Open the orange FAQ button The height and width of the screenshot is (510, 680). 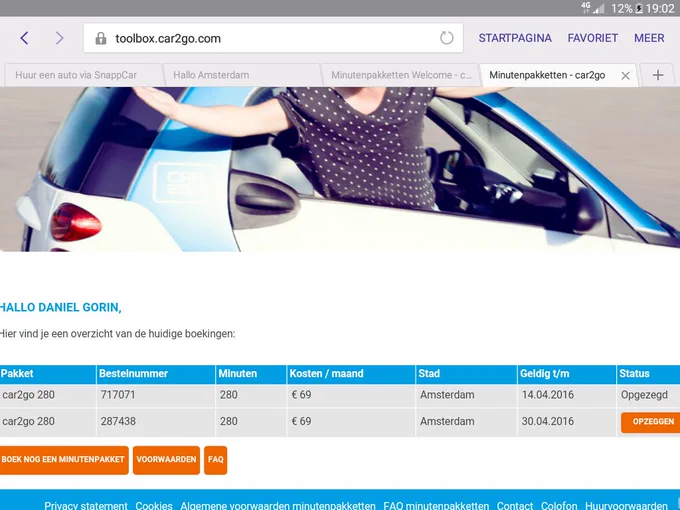tap(216, 460)
